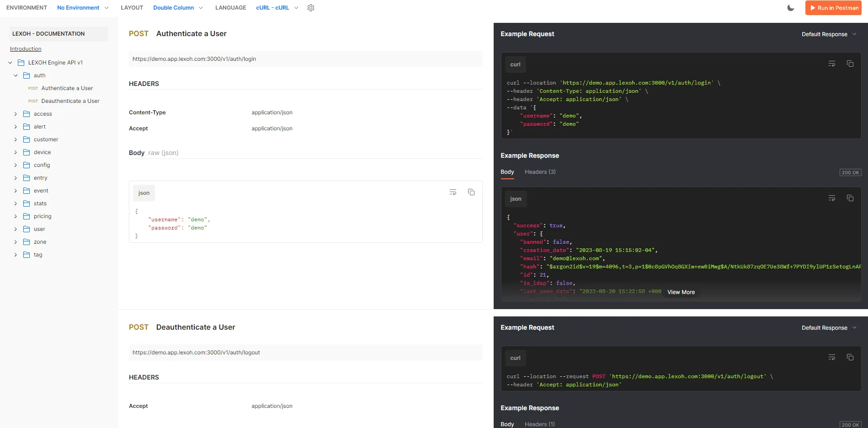Click the auth/login URL field

click(x=305, y=59)
